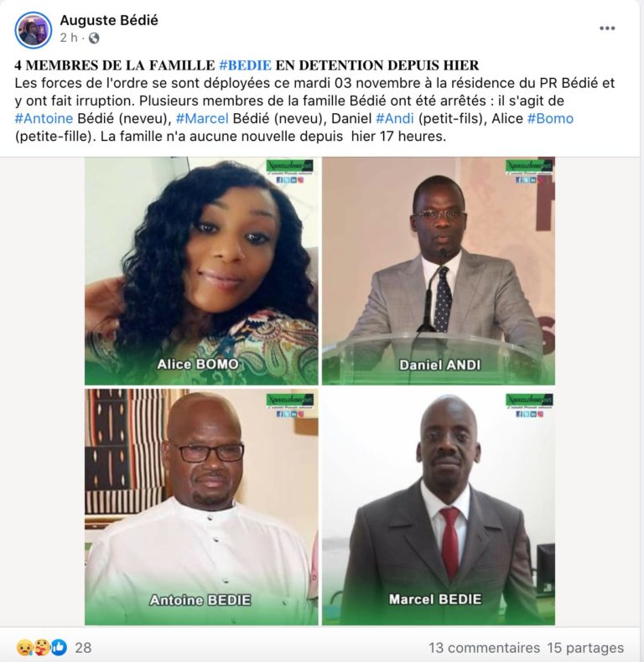Open the Auguste Bédié profile name link
The image size is (644, 662).
pos(109,20)
